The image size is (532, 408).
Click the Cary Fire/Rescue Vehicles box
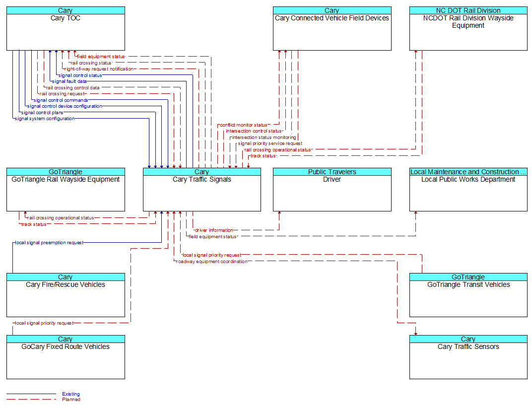point(66,295)
